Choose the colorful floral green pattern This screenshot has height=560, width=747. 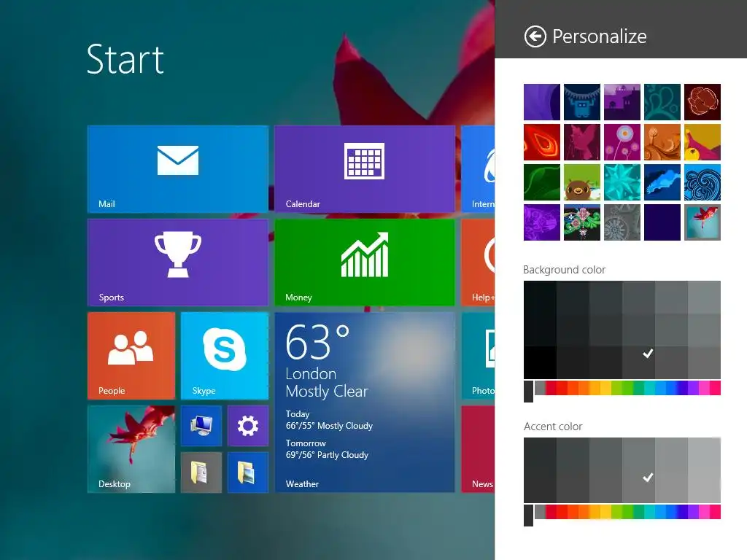tap(581, 222)
